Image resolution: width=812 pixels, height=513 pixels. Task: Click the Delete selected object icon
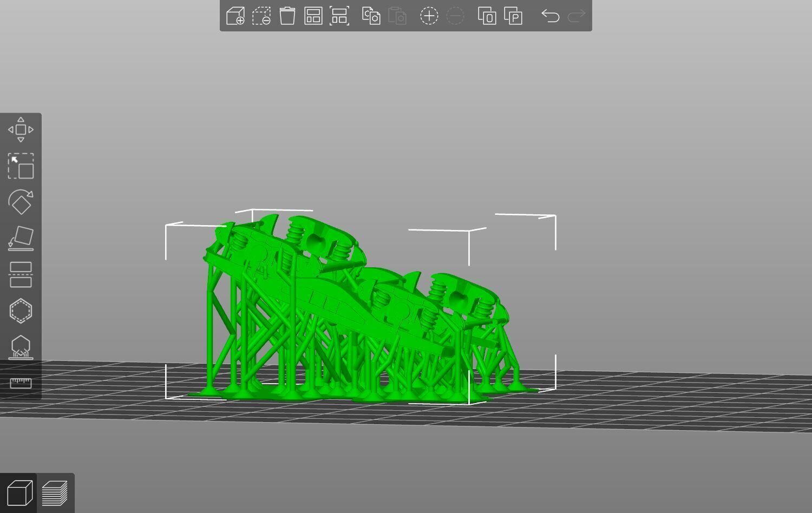coord(261,16)
